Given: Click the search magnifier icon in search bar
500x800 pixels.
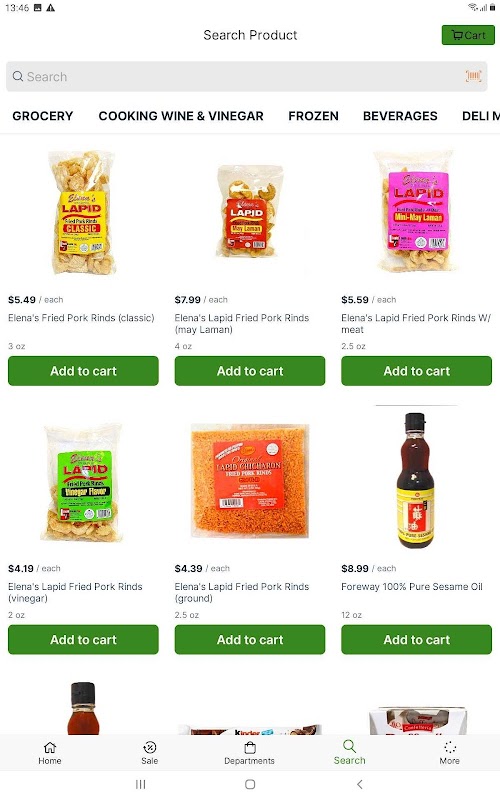Looking at the screenshot, I should 18,77.
